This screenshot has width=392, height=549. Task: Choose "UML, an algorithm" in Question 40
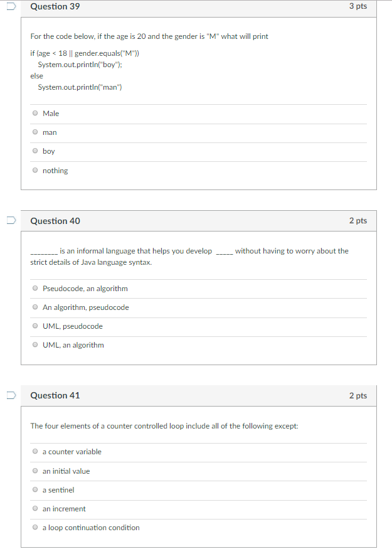click(35, 344)
